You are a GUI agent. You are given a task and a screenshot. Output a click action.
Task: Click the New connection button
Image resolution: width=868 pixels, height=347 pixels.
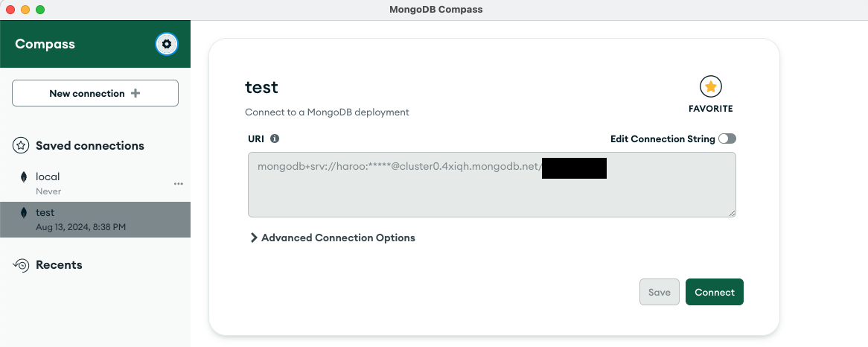point(95,93)
